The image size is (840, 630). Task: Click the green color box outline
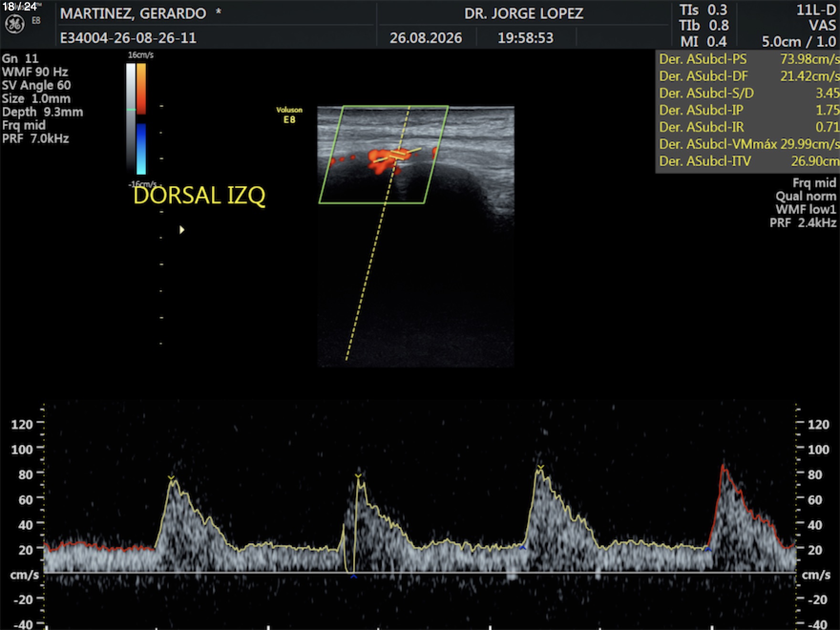(x=384, y=155)
